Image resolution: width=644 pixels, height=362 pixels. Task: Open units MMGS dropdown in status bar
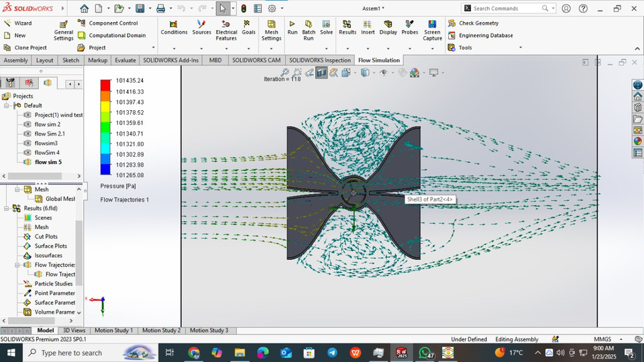[x=621, y=339]
